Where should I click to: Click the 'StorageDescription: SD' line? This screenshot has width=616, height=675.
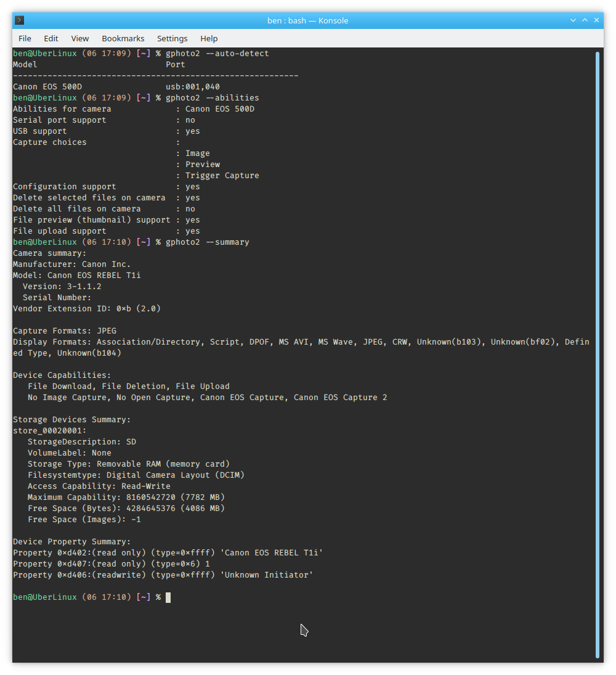[x=82, y=441]
